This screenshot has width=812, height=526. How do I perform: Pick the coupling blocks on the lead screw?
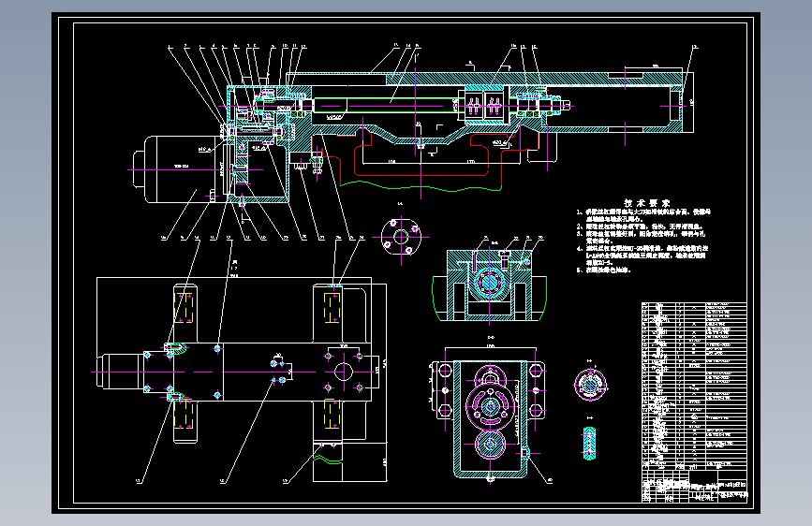[x=483, y=106]
